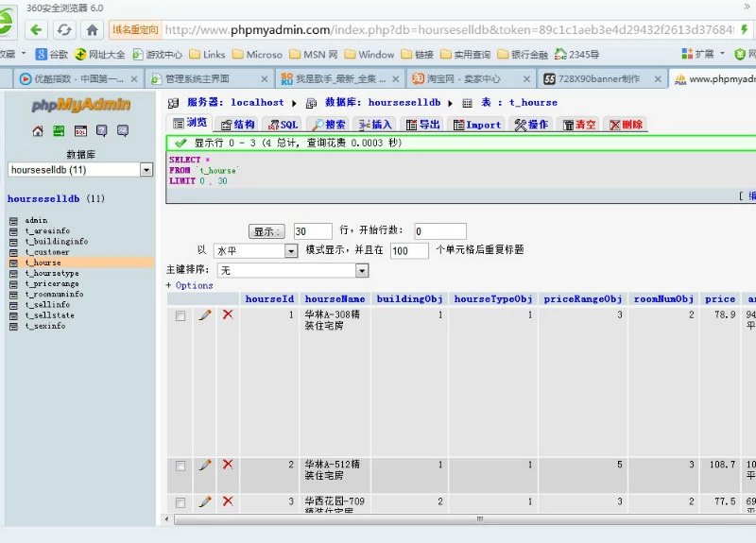
Task: Switch to the 插入 insert tab
Action: (374, 125)
